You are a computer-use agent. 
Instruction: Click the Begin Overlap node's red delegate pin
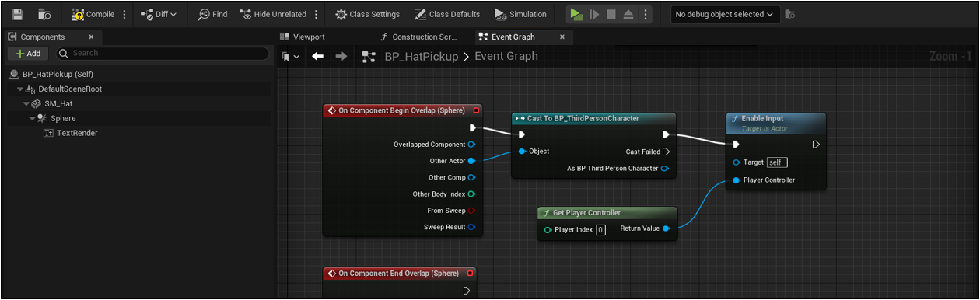(x=475, y=110)
